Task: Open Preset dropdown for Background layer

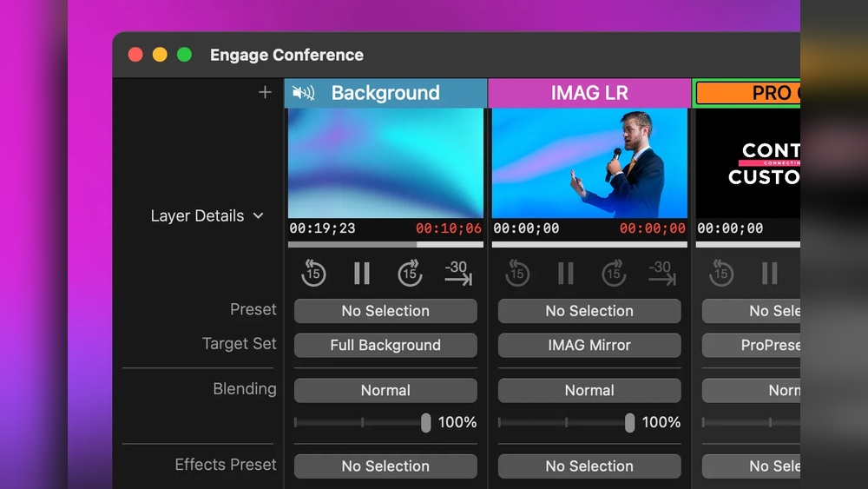Action: pyautogui.click(x=385, y=311)
